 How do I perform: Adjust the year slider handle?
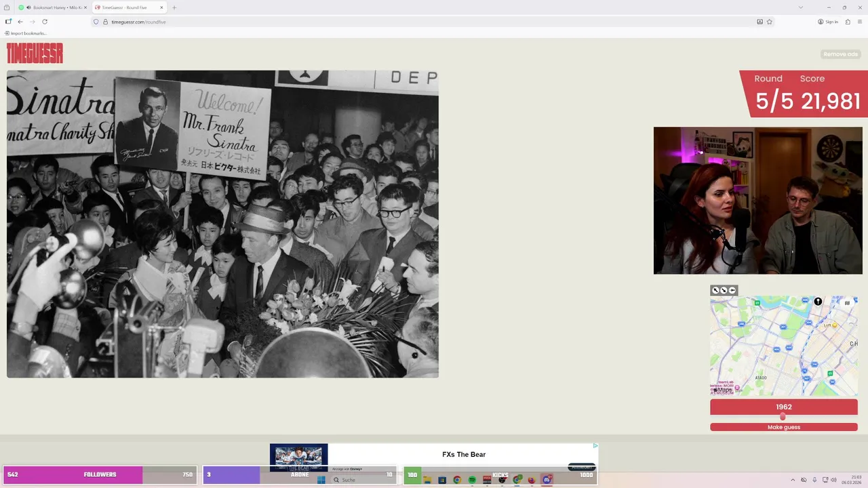coord(783,417)
